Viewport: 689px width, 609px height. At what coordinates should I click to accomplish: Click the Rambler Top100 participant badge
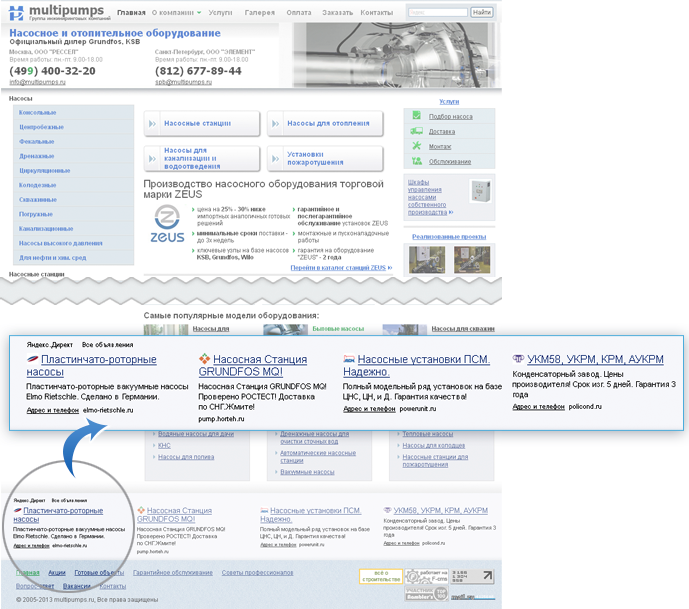426,594
